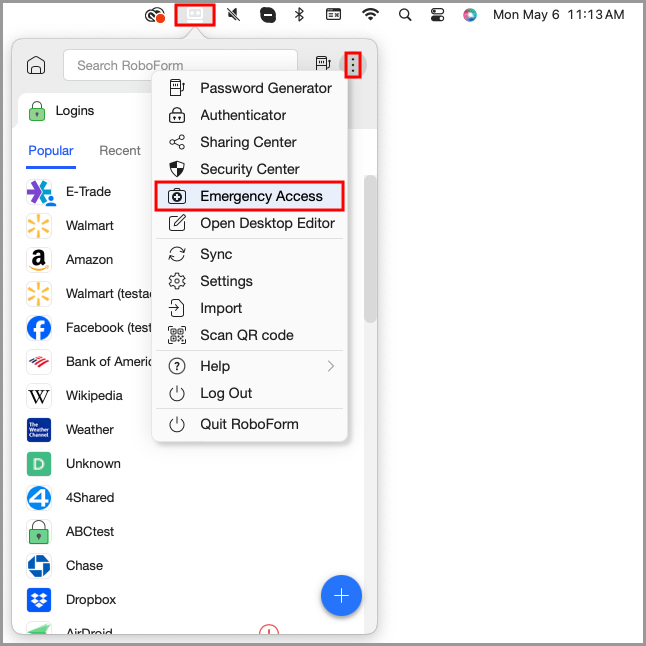This screenshot has width=646, height=646.
Task: Open the Weather Channel login icon
Action: [39, 430]
